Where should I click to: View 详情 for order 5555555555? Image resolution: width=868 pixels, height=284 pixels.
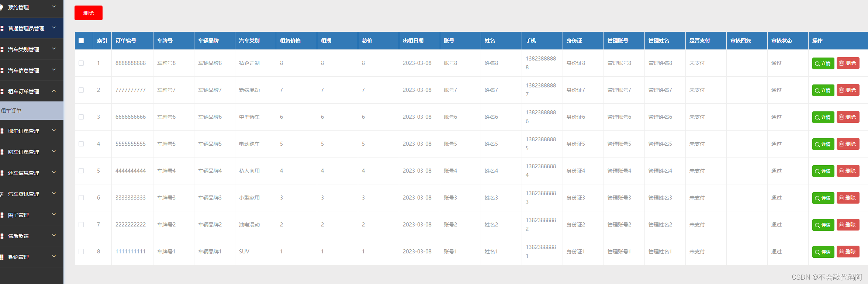point(823,144)
